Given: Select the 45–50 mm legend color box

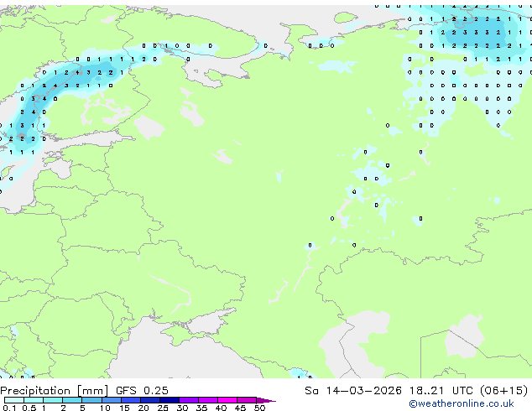Looking at the screenshot, I should coord(247,400).
